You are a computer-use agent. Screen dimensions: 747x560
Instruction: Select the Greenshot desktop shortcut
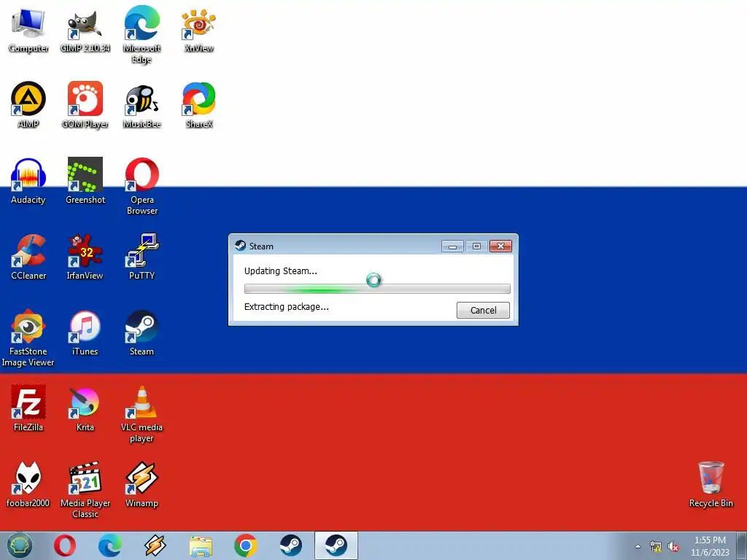point(85,181)
